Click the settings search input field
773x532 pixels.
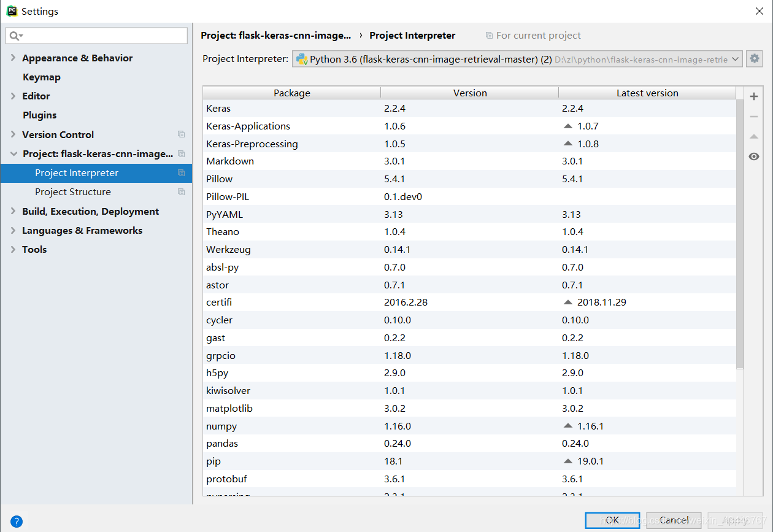(x=96, y=36)
